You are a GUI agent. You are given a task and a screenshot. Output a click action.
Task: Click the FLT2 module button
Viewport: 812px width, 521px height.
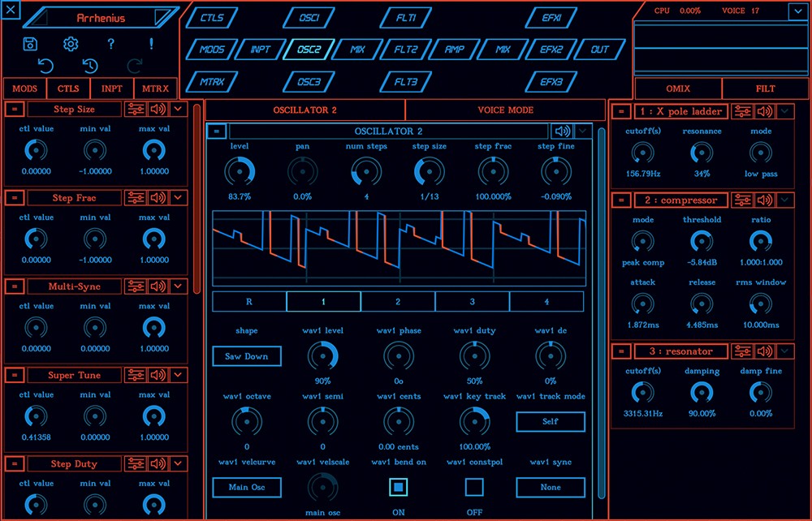[x=406, y=50]
